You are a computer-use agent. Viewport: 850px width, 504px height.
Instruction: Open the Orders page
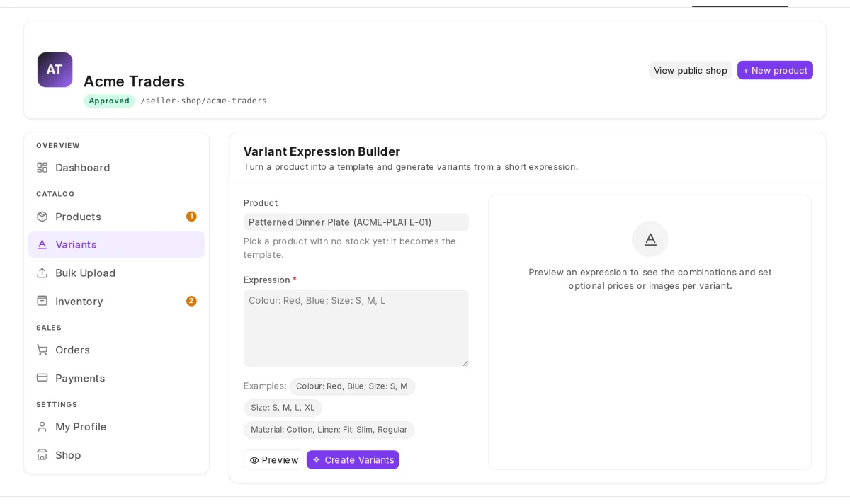click(117, 350)
